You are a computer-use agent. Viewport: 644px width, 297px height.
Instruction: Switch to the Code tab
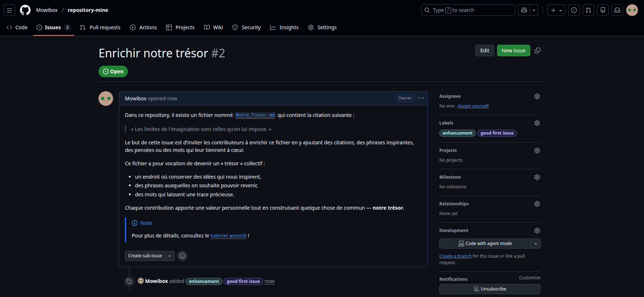coord(17,27)
